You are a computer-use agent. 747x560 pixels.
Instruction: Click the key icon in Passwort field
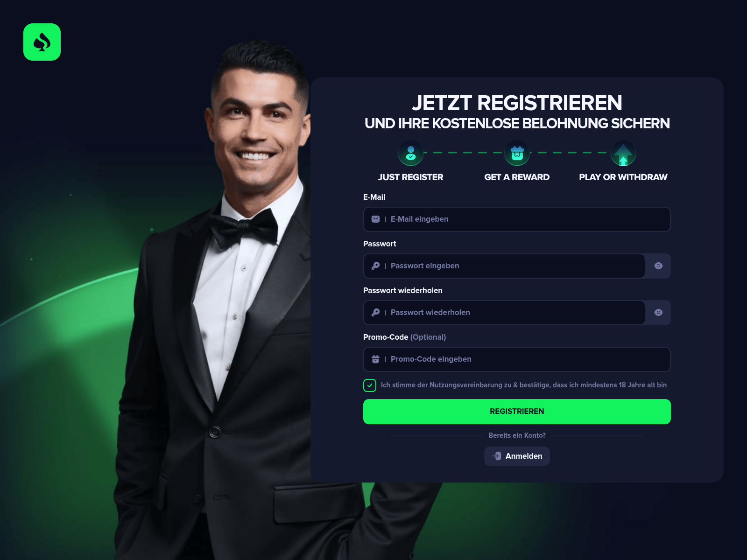(x=375, y=266)
